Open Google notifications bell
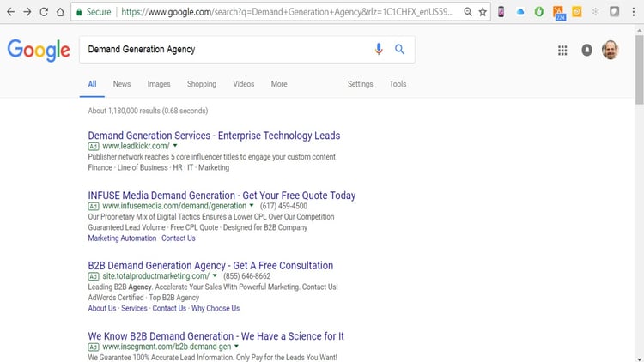This screenshot has width=644, height=362. pos(587,50)
